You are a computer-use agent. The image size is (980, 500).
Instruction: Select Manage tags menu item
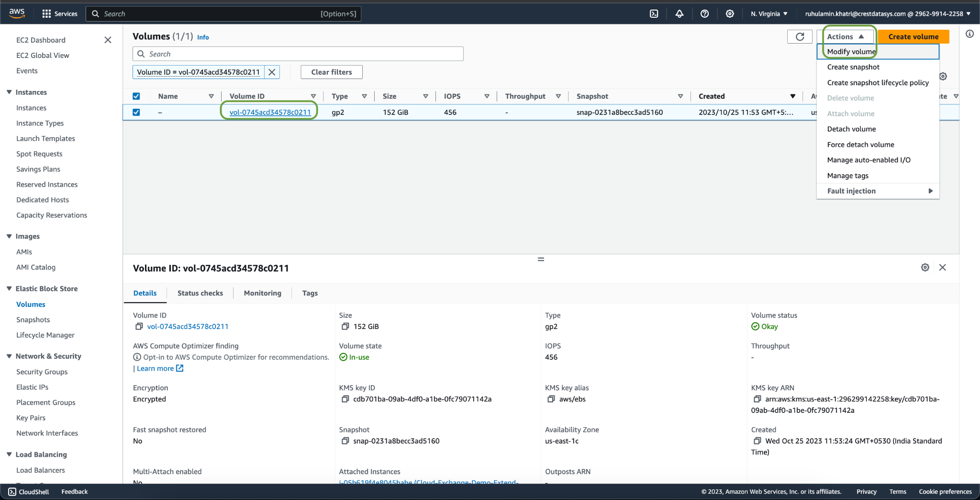(x=878, y=175)
